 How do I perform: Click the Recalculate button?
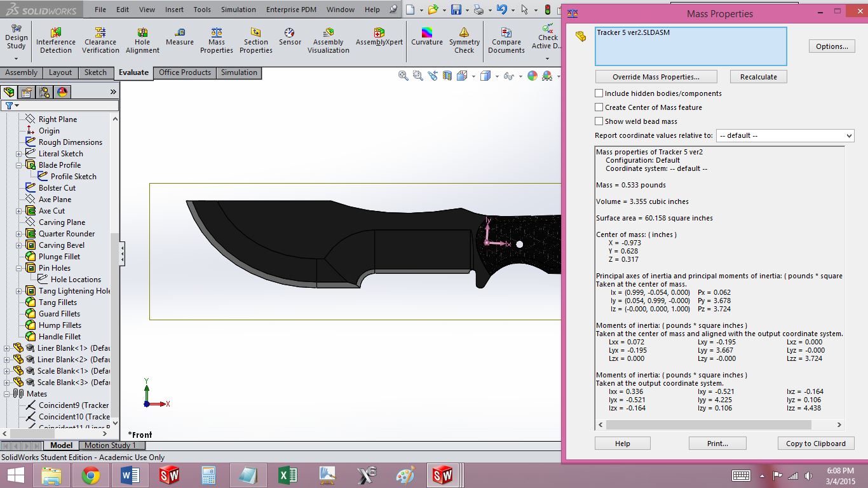point(758,76)
